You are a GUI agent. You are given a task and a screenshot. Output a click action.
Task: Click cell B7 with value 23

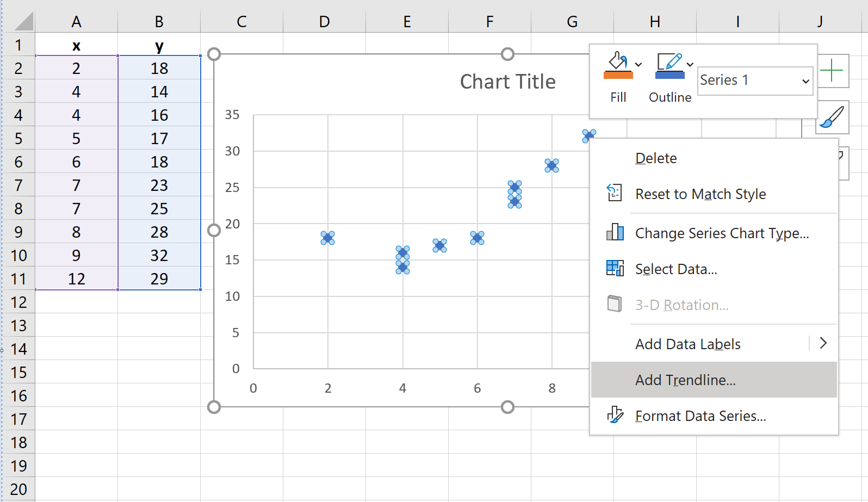tap(159, 185)
